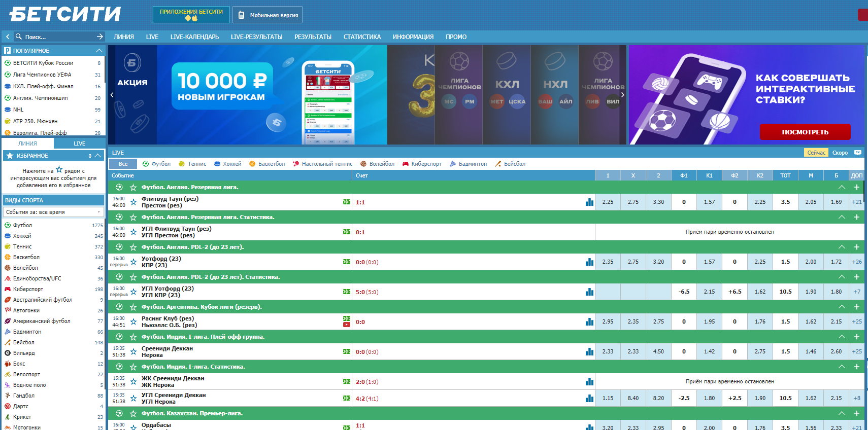This screenshot has height=430, width=868.
Task: Add Уотфорд (23) – КПР match to favorites
Action: click(x=133, y=262)
